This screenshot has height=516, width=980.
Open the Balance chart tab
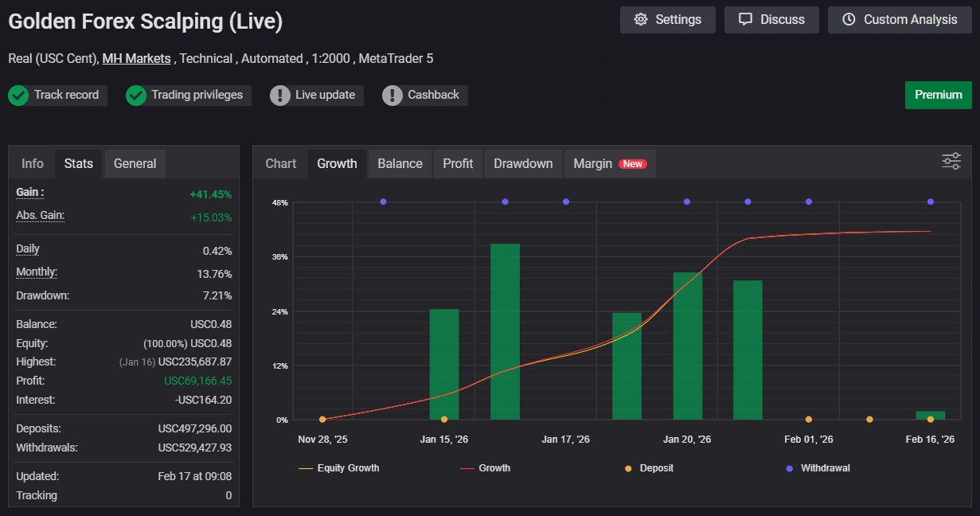coord(400,163)
